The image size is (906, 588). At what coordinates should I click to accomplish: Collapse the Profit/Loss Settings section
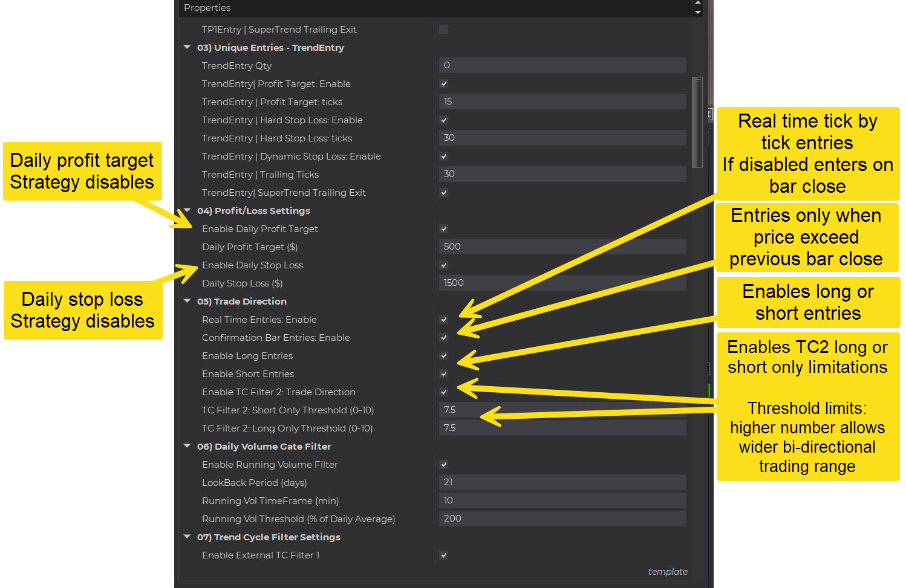point(187,210)
